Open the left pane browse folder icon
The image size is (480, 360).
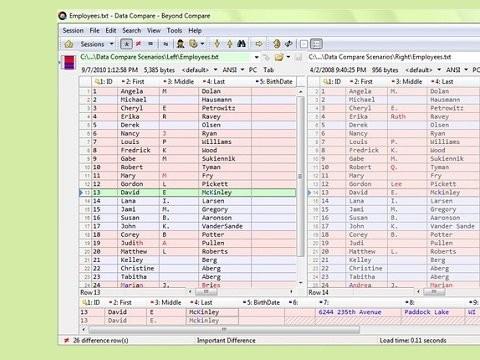click(279, 57)
